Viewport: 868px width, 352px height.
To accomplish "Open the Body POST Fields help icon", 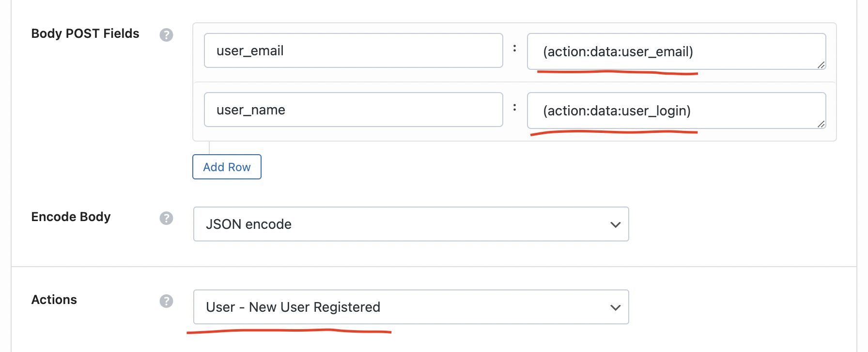I will [x=166, y=35].
